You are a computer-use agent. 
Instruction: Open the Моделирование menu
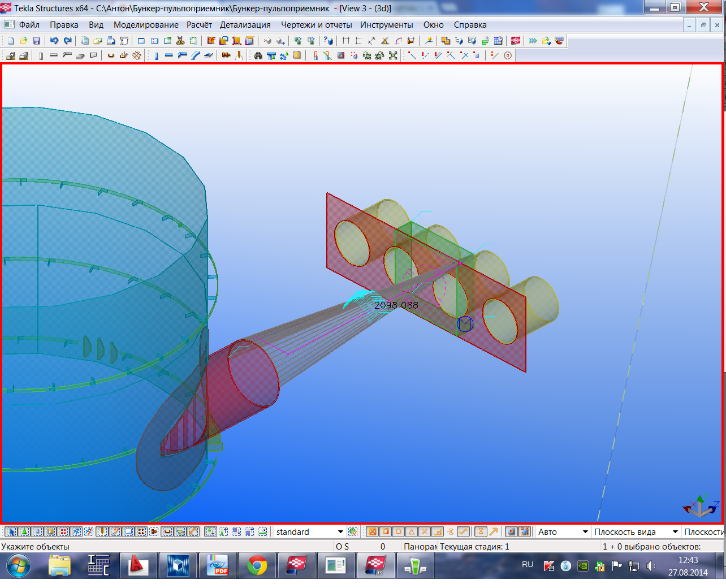146,25
